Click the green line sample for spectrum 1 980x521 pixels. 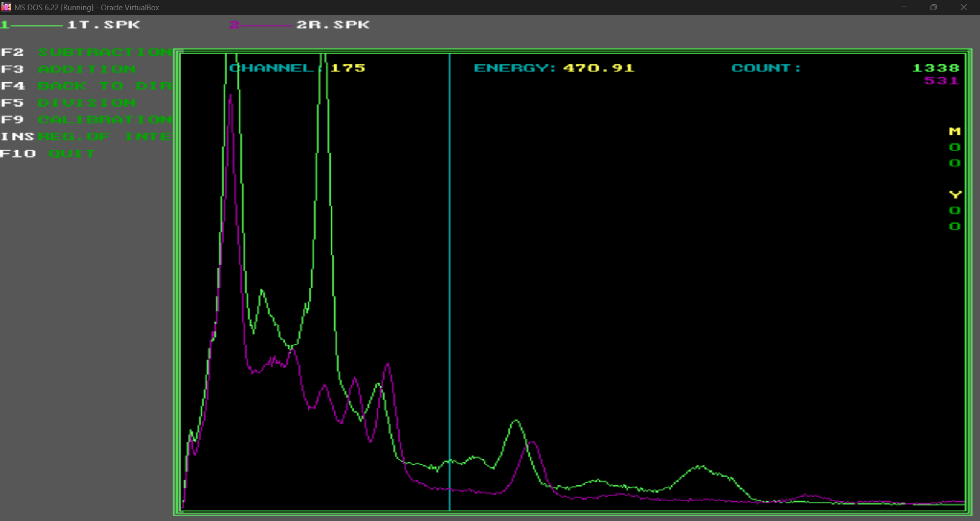click(36, 25)
